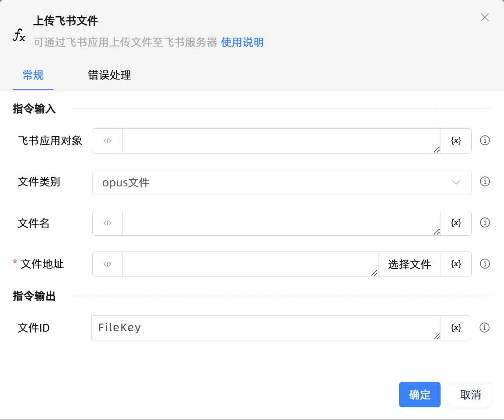Focus the 文件名 text input
This screenshot has height=420, width=504.
281,223
